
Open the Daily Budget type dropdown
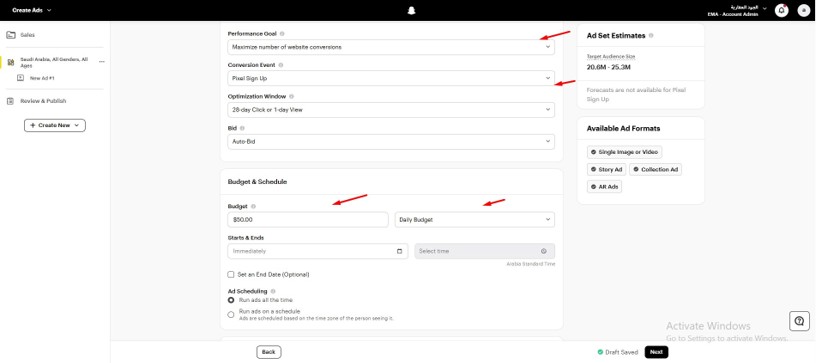click(475, 219)
